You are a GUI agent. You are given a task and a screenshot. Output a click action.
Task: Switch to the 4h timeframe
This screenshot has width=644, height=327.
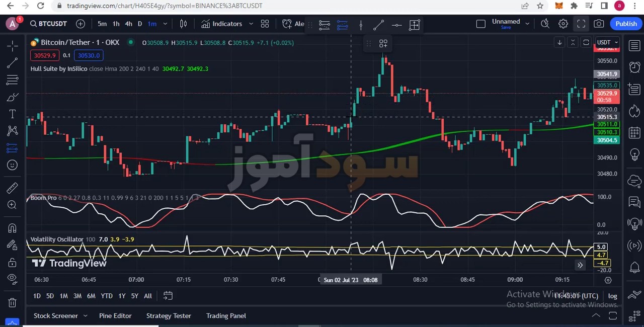coord(128,24)
